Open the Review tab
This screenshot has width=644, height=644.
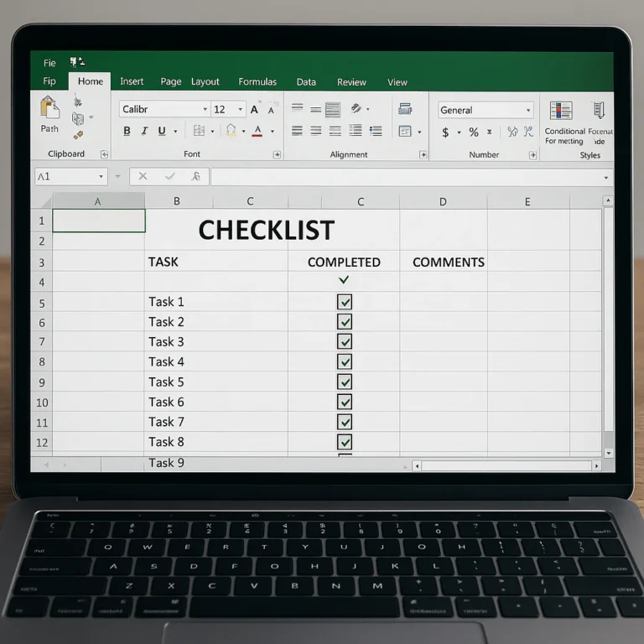point(351,82)
